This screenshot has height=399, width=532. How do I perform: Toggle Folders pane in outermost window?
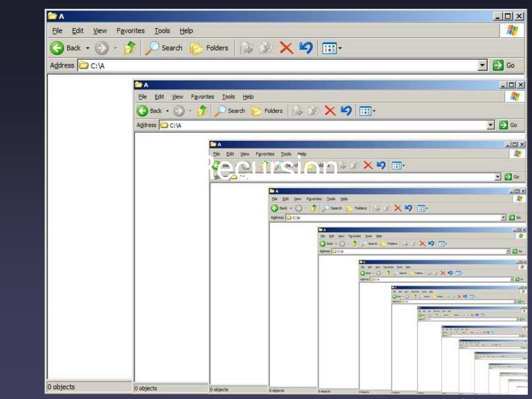coord(209,48)
